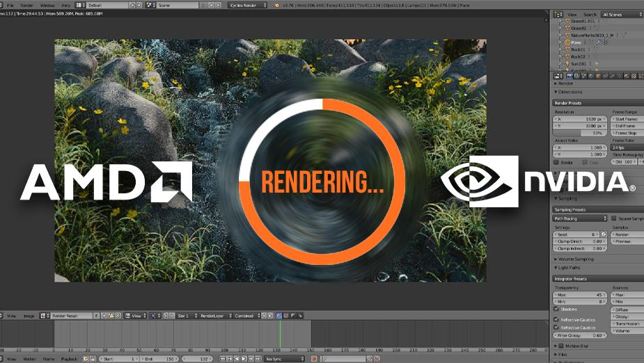Select the Constraints properties tab icon
Image resolution: width=644 pixels, height=363 pixels.
605,76
